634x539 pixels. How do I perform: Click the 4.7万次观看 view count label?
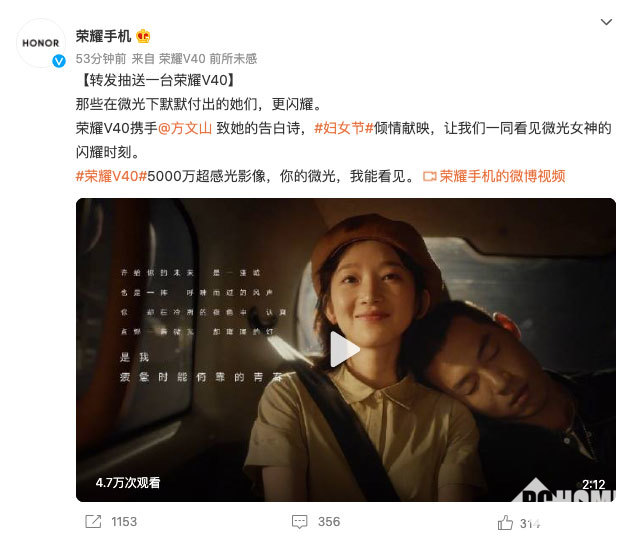(x=128, y=482)
